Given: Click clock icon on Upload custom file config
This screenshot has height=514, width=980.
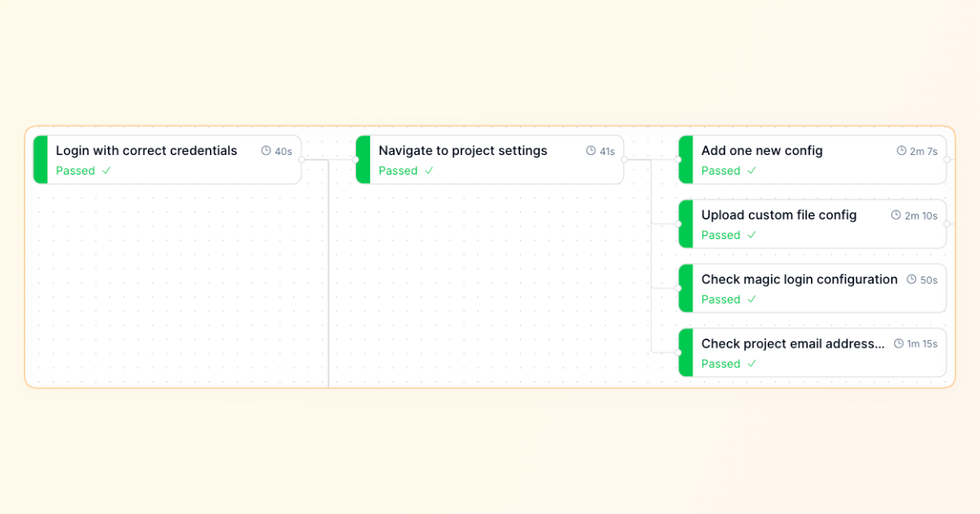Looking at the screenshot, I should pyautogui.click(x=896, y=215).
